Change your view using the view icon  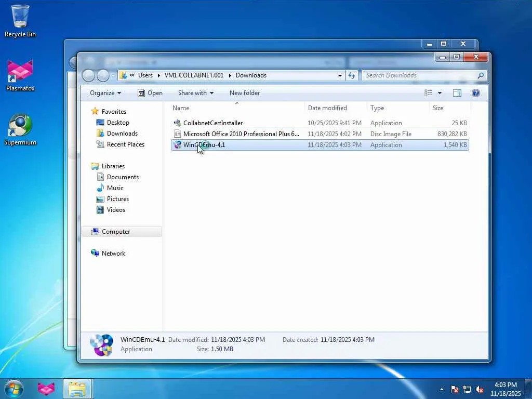(429, 93)
